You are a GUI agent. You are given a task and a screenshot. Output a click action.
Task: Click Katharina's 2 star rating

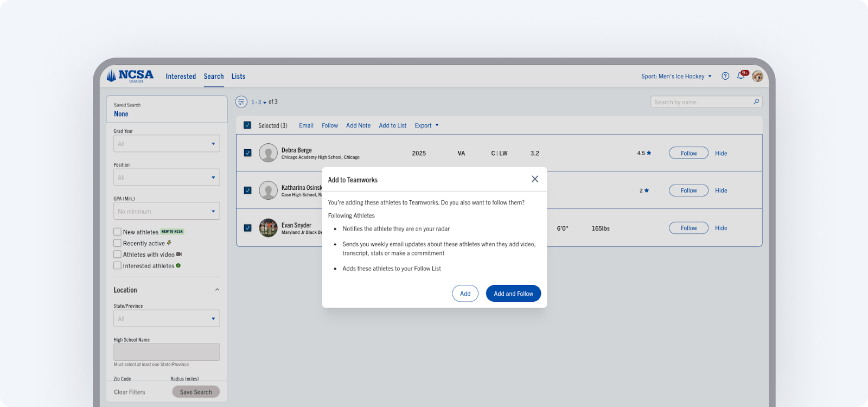644,190
